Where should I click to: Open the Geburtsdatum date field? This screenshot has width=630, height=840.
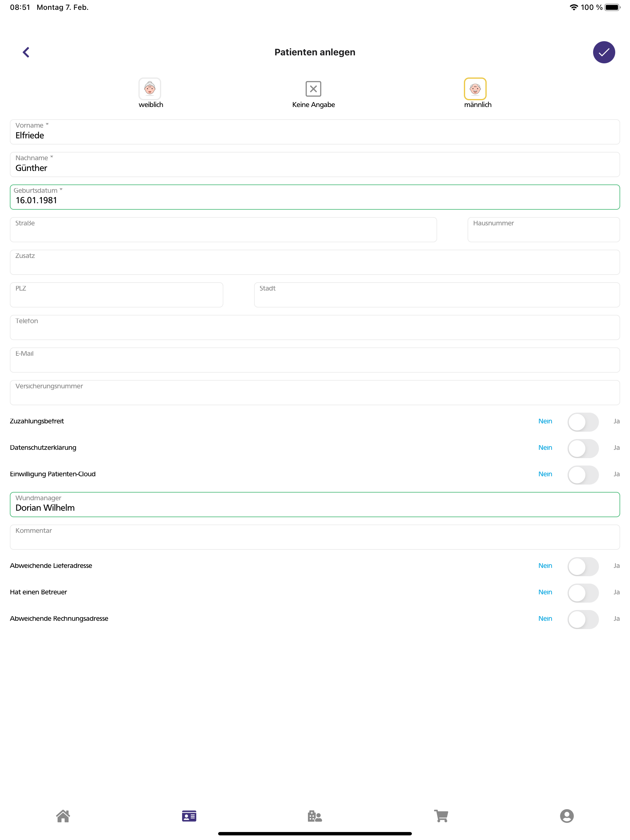click(315, 197)
